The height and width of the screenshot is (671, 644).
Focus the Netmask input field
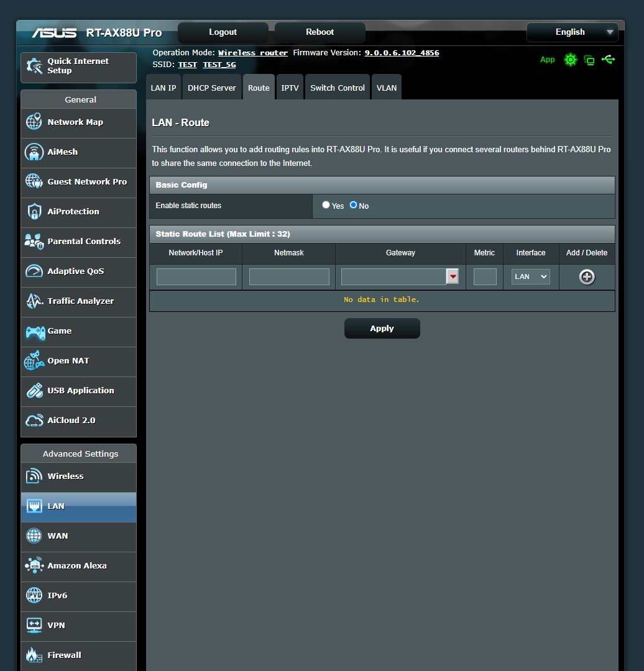click(x=289, y=276)
